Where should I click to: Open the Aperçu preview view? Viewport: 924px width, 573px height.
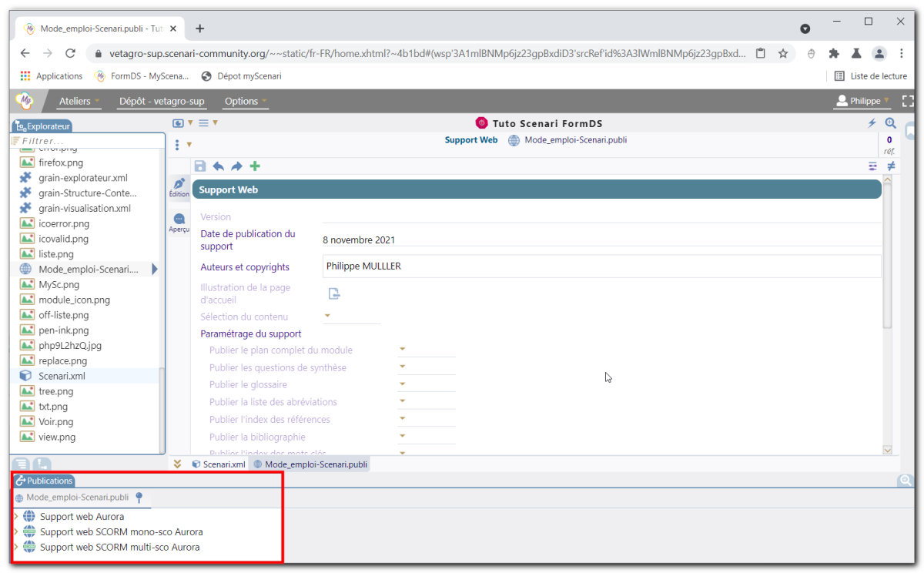point(179,223)
